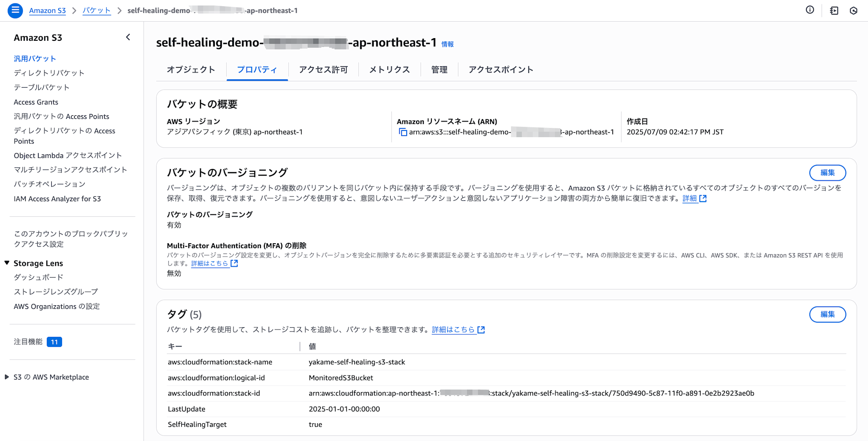Click the 11 badge next to 注目機能

[54, 342]
